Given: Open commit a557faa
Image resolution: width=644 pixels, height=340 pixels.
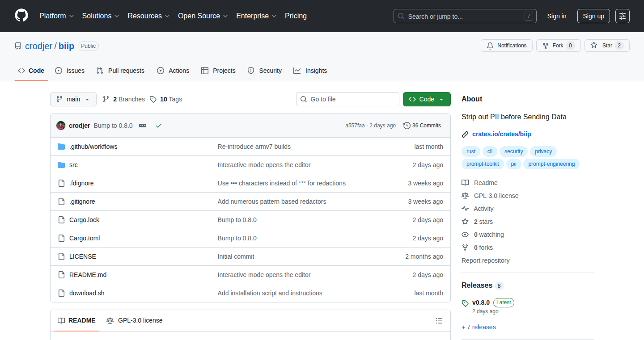Looking at the screenshot, I should coord(356,126).
